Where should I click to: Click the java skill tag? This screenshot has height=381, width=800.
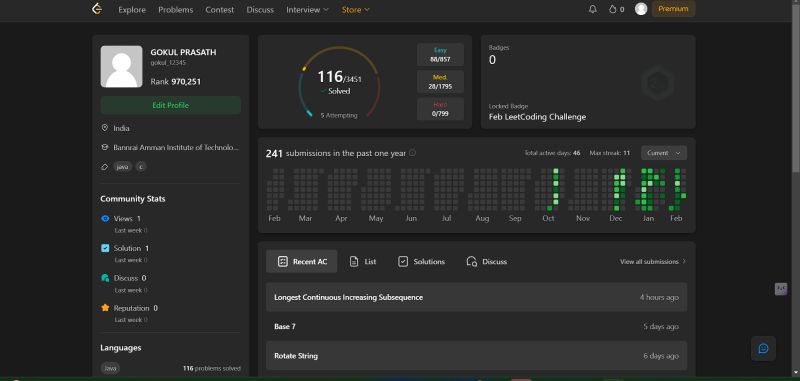click(x=122, y=166)
